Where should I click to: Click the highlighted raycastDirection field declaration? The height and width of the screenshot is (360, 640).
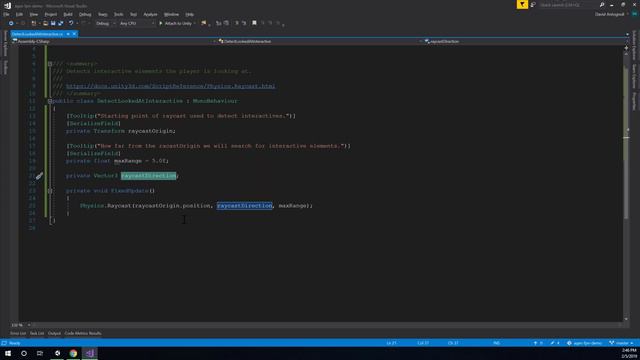tap(149, 176)
